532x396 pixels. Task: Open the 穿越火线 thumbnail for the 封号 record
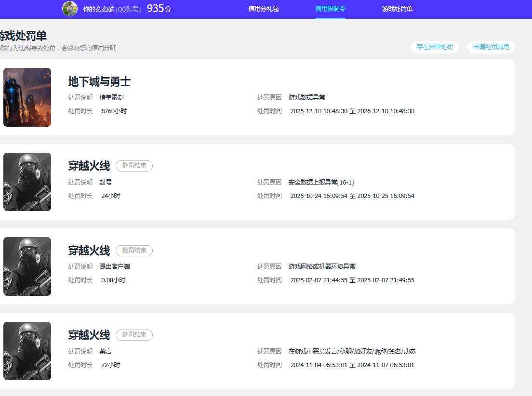(x=27, y=182)
